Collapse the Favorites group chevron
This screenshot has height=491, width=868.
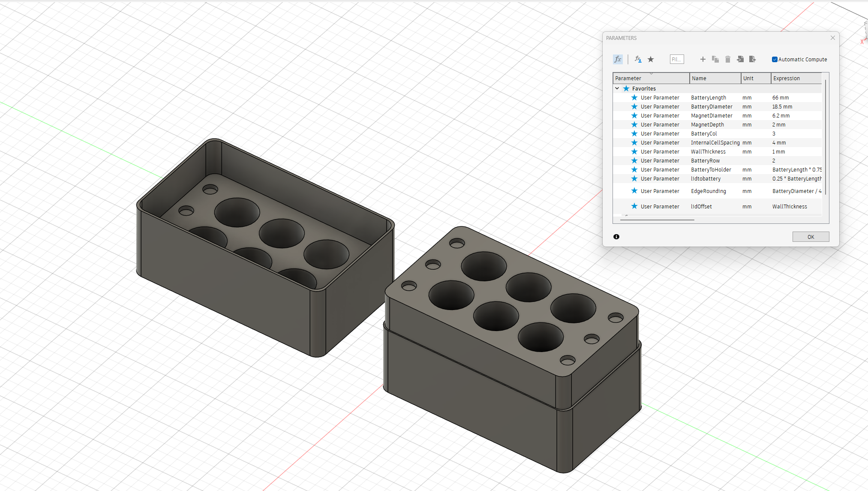click(617, 88)
